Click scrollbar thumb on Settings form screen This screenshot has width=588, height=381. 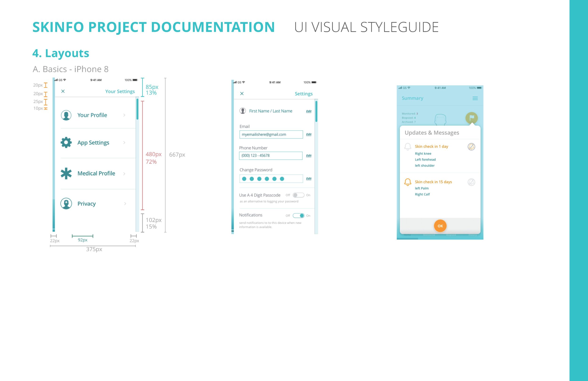(316, 111)
